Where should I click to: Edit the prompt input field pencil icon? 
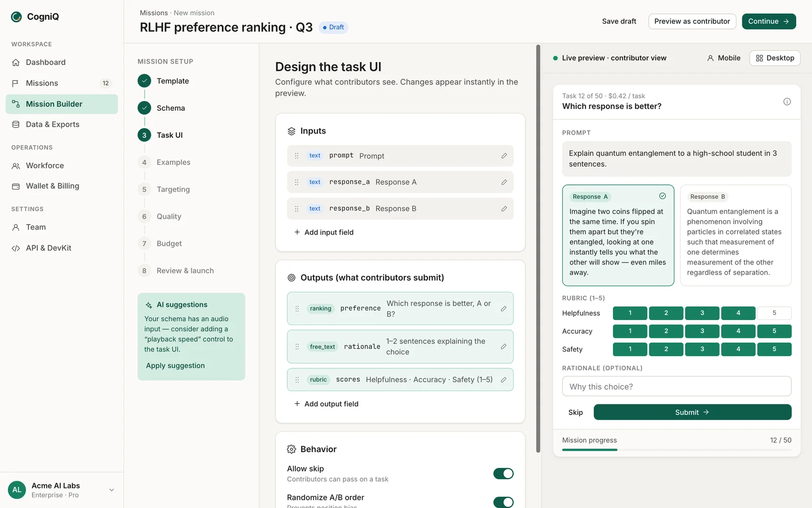click(x=504, y=156)
